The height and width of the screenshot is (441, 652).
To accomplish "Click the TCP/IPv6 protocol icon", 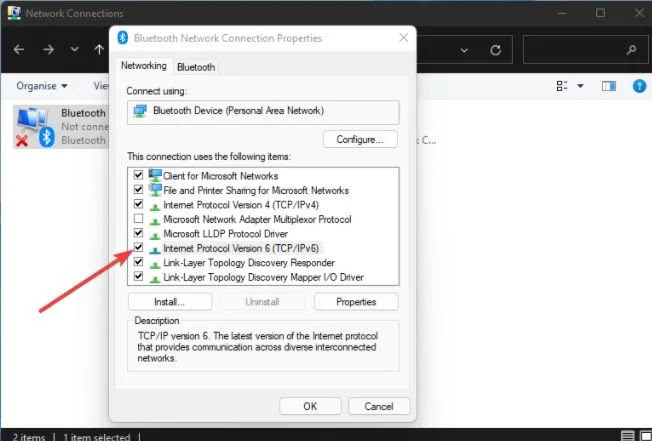I will tap(155, 250).
